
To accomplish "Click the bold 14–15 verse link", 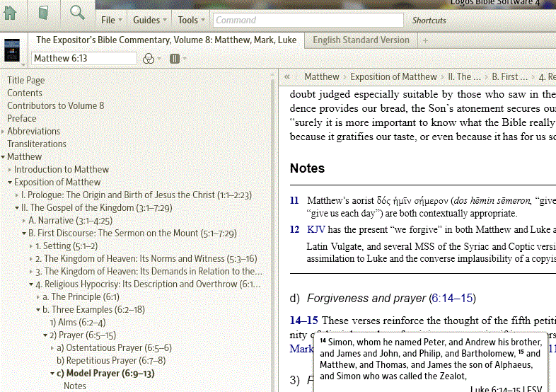I will (304, 321).
